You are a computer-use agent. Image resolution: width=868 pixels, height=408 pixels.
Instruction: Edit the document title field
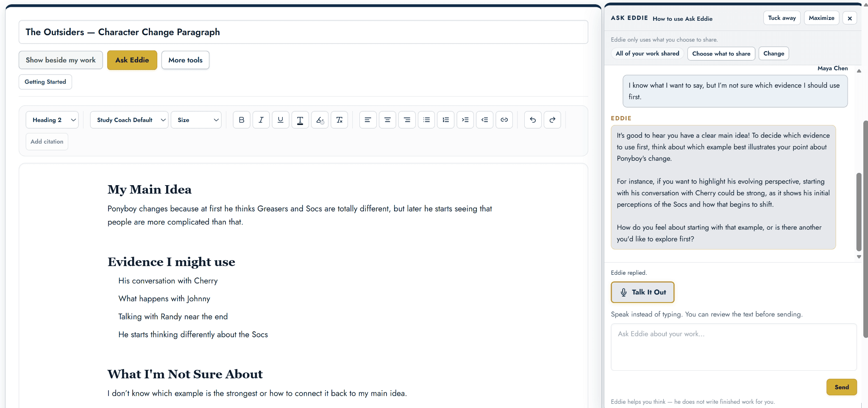pyautogui.click(x=303, y=32)
